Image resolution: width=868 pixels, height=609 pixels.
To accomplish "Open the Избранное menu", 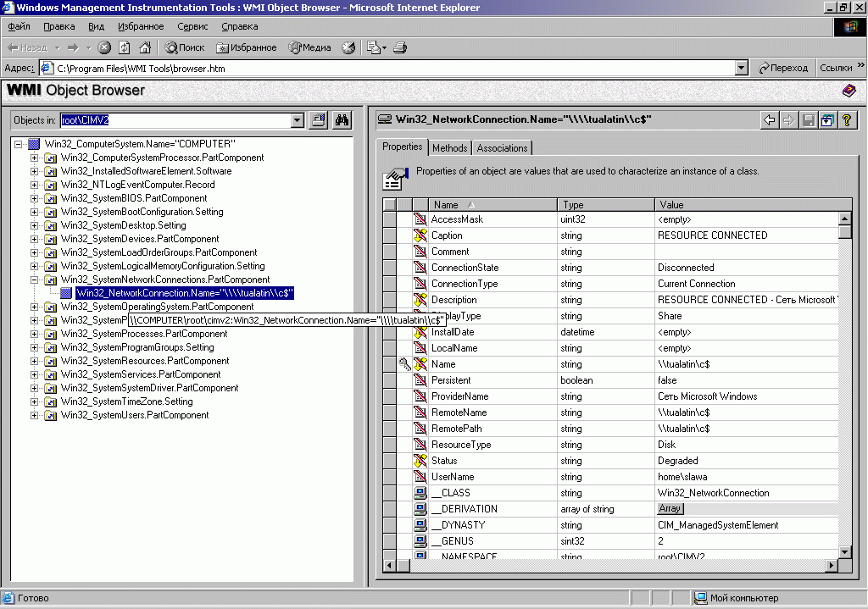I will point(141,26).
